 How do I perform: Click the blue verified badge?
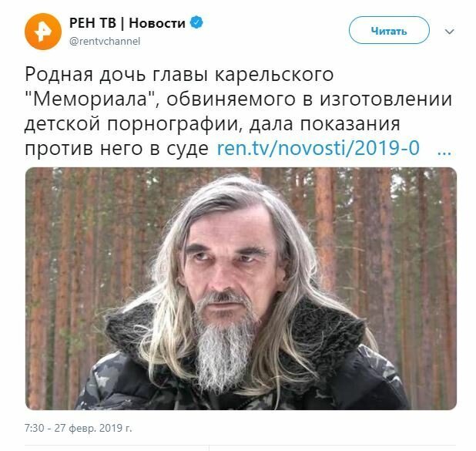tap(196, 23)
